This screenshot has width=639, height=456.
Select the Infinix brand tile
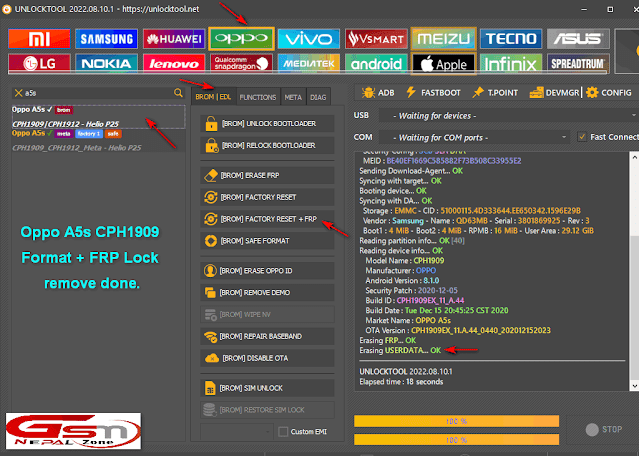pos(511,63)
